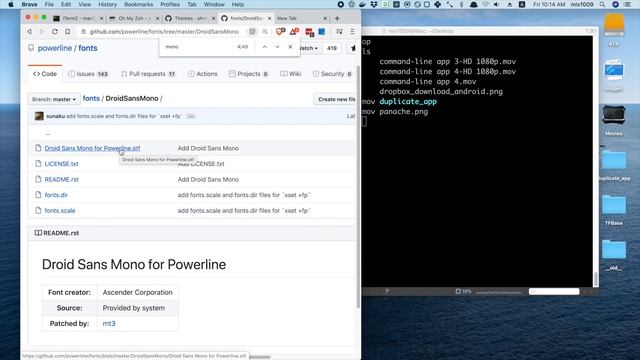The width and height of the screenshot is (640, 360).
Task: Go to next find match
Action: click(x=277, y=47)
